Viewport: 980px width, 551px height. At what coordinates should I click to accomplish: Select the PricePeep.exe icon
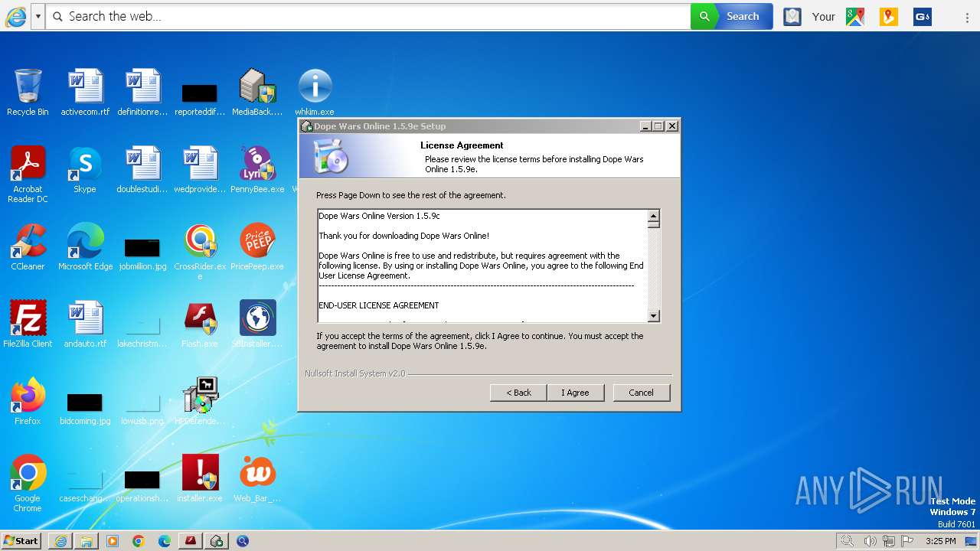pyautogui.click(x=257, y=247)
